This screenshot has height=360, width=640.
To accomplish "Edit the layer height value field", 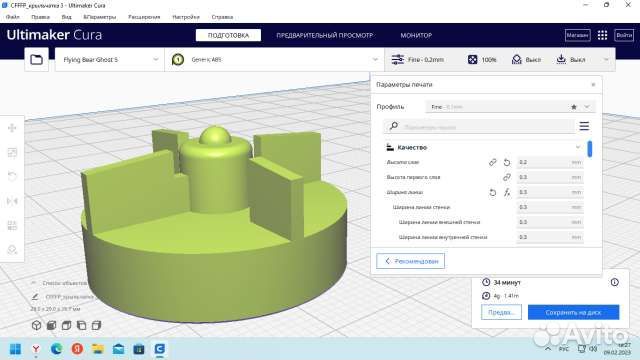I will tap(550, 162).
